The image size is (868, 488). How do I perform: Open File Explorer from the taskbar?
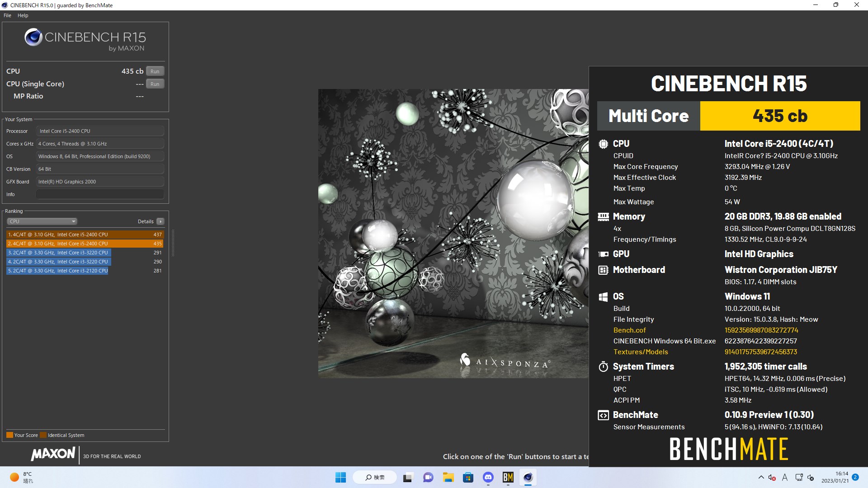[448, 477]
